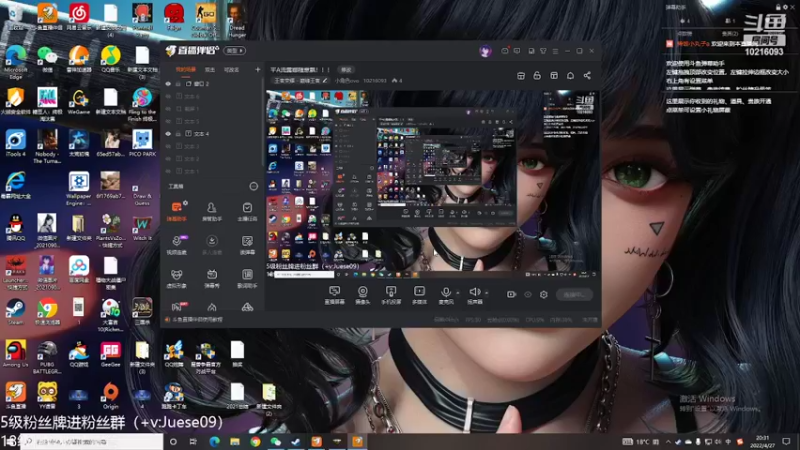Screen dimensions: 800x450
Task: Click the preview eye icon beside record icon
Action: click(x=528, y=294)
